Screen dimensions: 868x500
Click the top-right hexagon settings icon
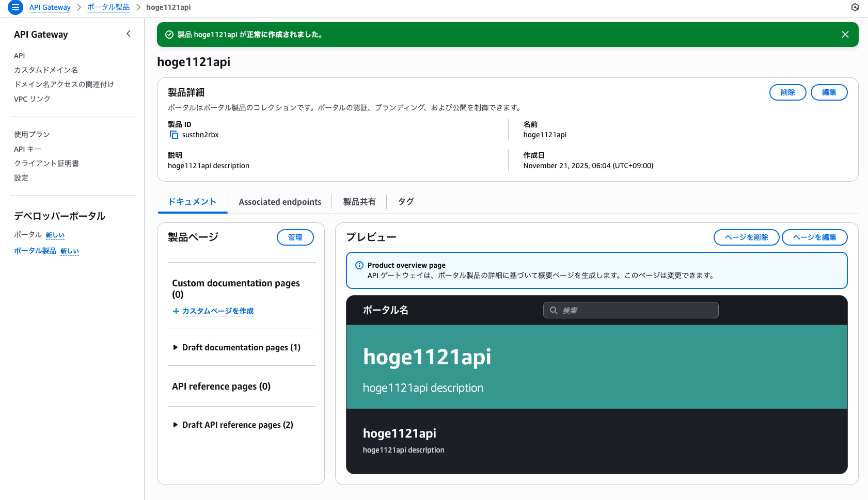(x=855, y=7)
